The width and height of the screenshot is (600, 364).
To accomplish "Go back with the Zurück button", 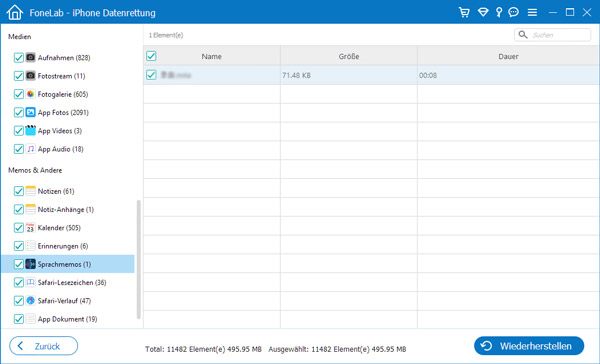I will tap(44, 346).
